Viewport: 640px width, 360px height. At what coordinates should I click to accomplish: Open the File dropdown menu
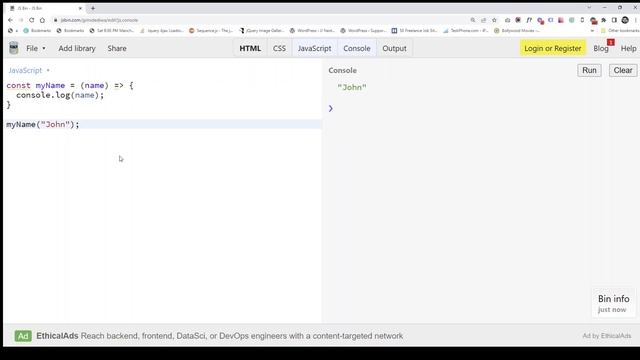[x=36, y=48]
